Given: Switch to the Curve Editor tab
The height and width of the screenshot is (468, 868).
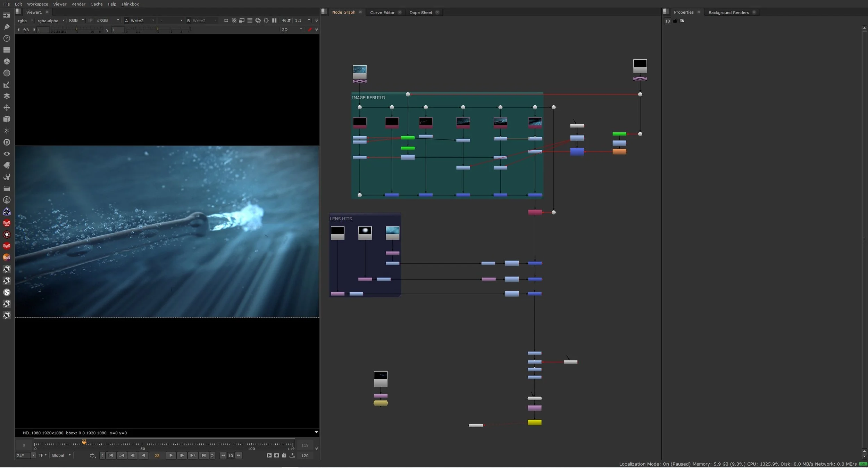Looking at the screenshot, I should coord(382,13).
